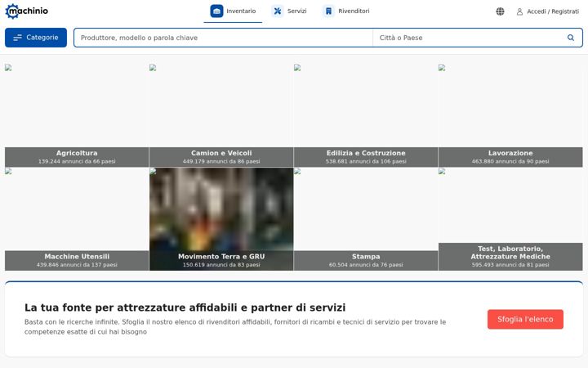588x368 pixels.
Task: Open the Inventario tab
Action: pos(233,11)
